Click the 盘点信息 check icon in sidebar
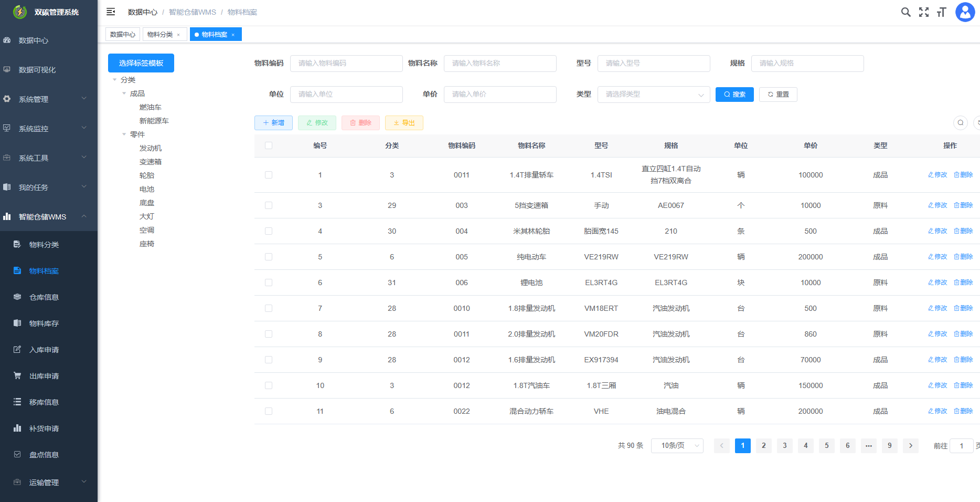This screenshot has width=980, height=502. point(17,454)
